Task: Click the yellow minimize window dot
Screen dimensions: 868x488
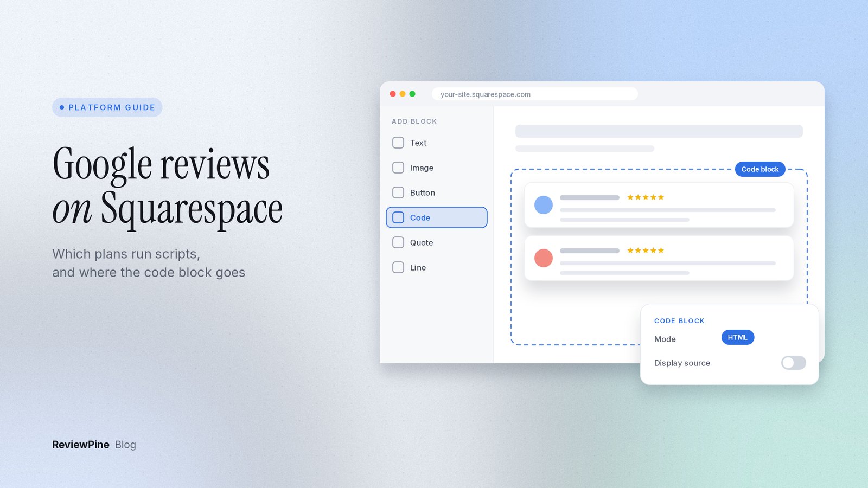Action: coord(403,94)
